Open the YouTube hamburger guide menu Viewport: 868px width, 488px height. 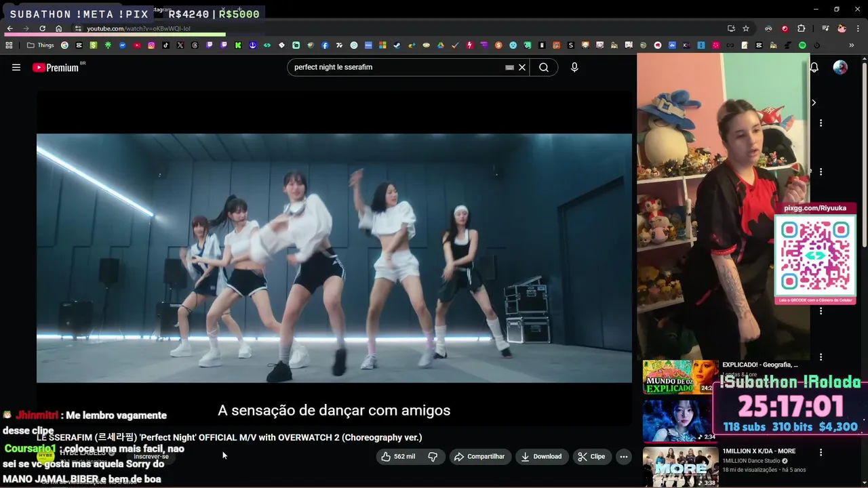[16, 67]
